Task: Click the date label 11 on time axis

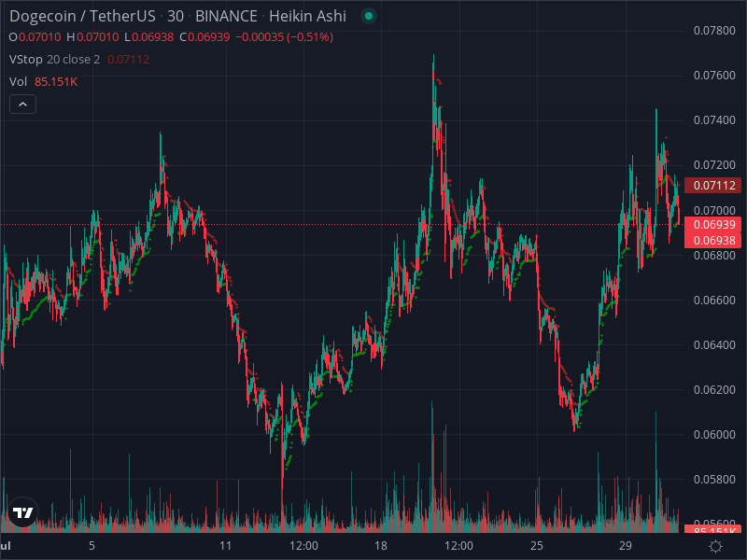Action: (x=225, y=546)
